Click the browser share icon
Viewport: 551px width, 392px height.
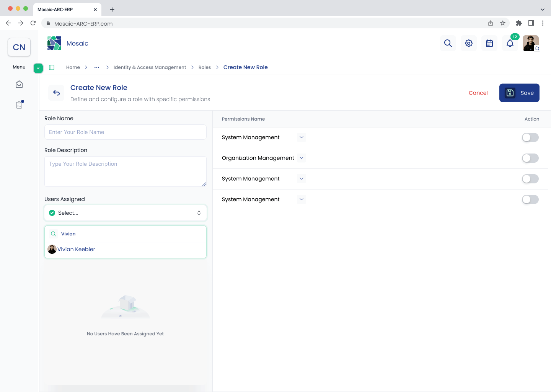[491, 23]
